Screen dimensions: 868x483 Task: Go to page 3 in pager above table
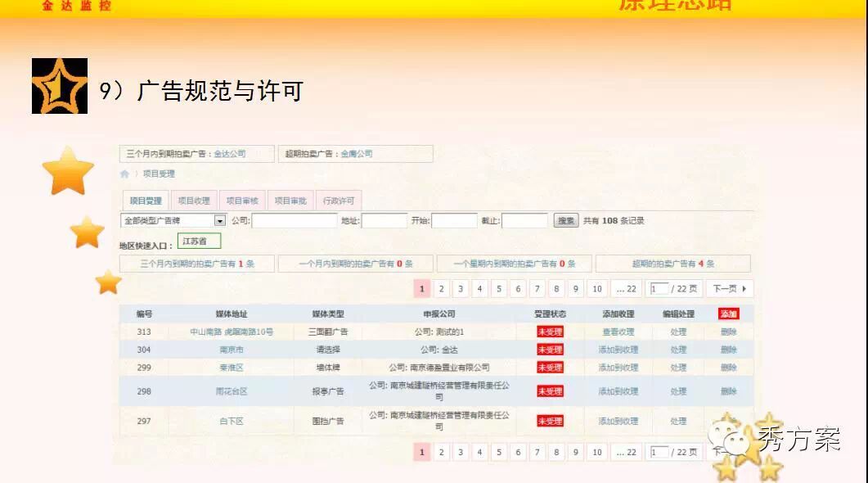point(461,289)
